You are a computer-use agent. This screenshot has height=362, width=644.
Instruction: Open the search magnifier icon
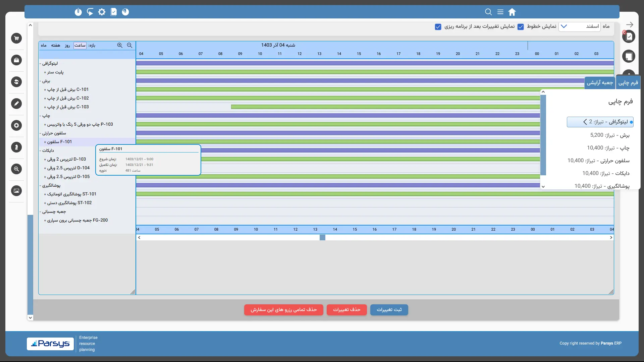point(488,12)
